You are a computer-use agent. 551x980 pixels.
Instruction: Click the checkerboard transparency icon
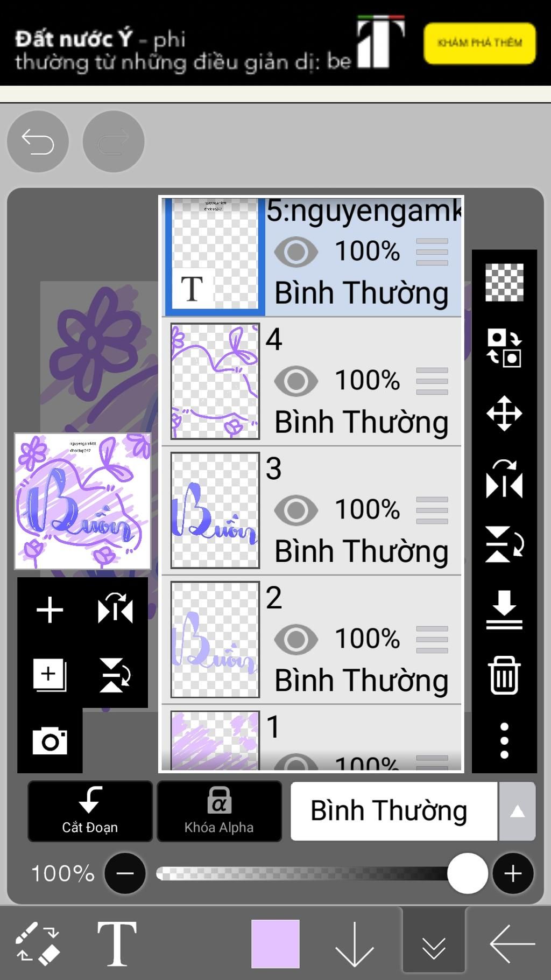tap(504, 282)
